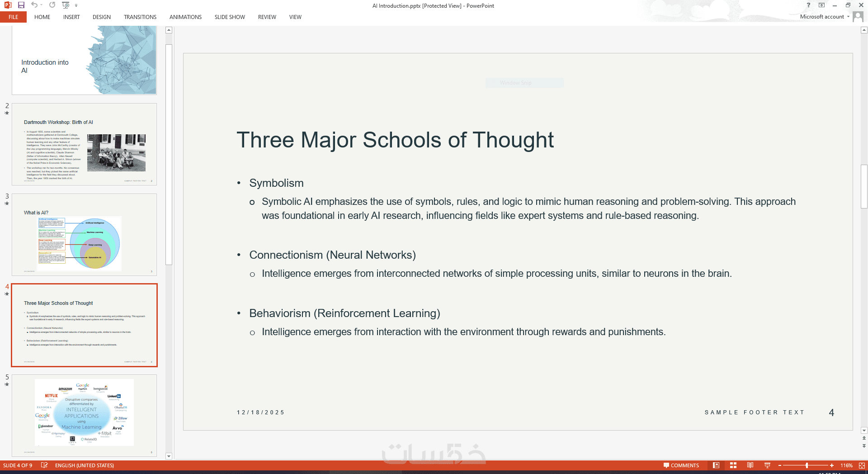This screenshot has height=474, width=868.
Task: Click main slide area scroll down arrow
Action: tap(864, 431)
